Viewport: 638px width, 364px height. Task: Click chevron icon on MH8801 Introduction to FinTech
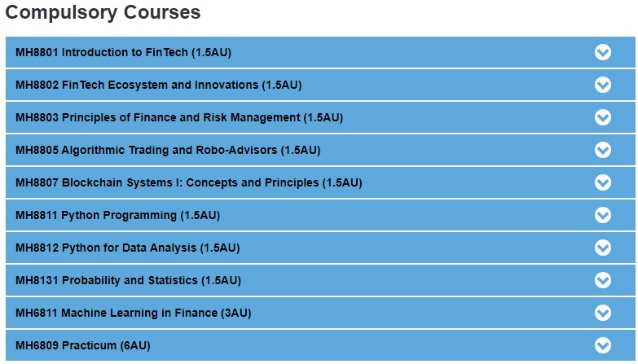coord(603,52)
